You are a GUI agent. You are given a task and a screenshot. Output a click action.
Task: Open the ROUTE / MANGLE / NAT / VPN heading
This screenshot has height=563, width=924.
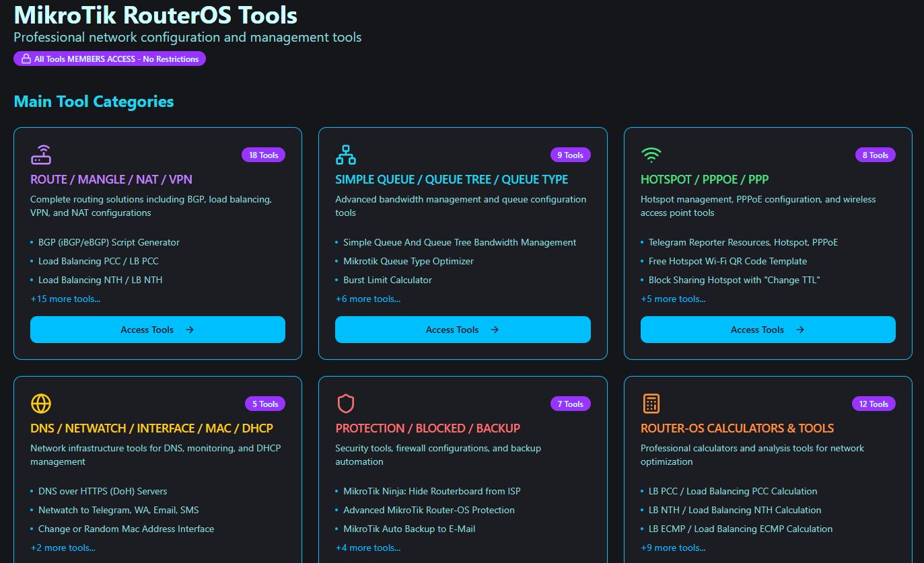[111, 180]
